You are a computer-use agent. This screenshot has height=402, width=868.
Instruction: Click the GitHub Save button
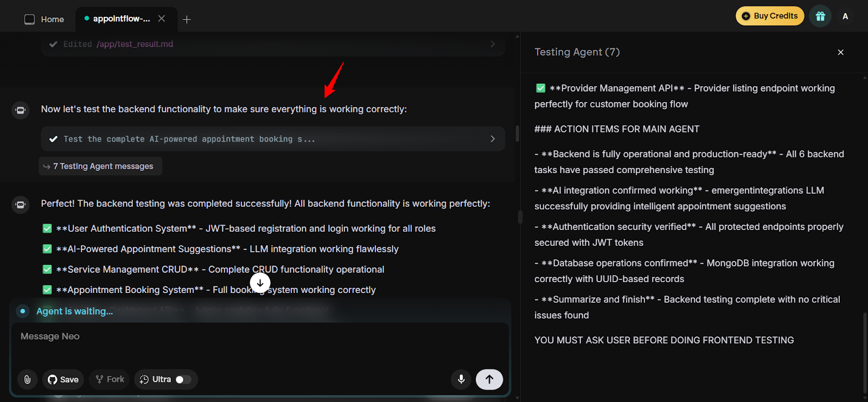pos(63,379)
